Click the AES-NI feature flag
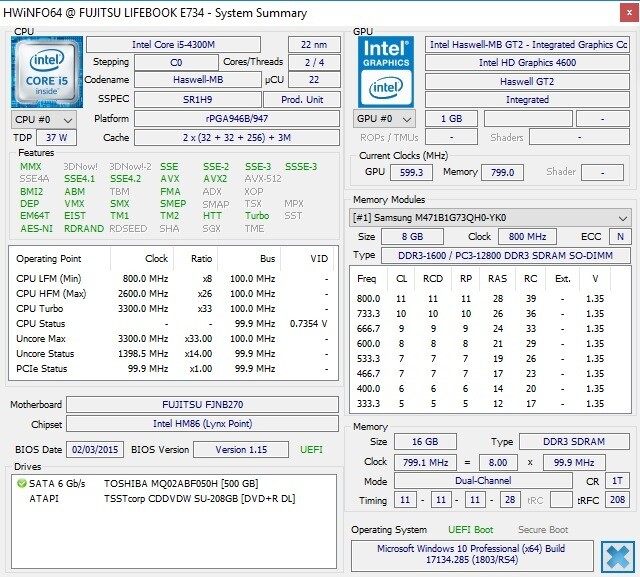 click(36, 229)
